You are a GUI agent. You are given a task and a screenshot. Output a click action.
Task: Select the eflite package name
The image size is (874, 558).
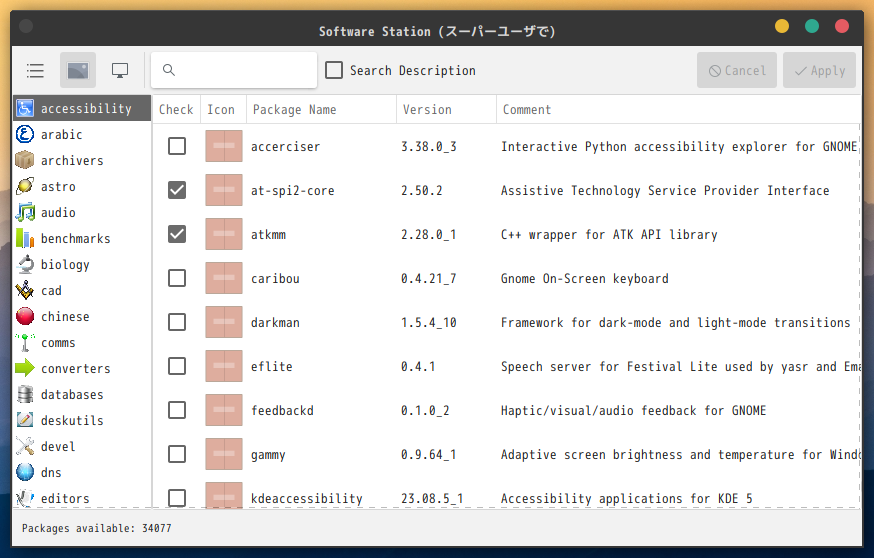click(x=272, y=366)
